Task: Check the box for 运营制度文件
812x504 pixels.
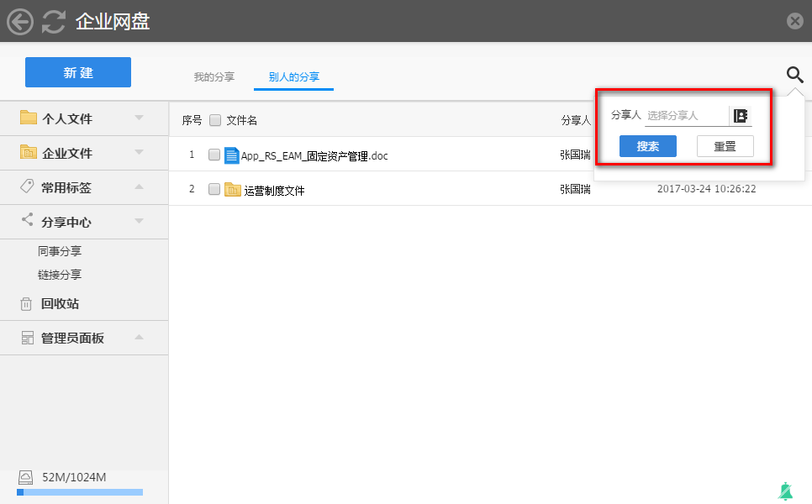Action: [214, 189]
